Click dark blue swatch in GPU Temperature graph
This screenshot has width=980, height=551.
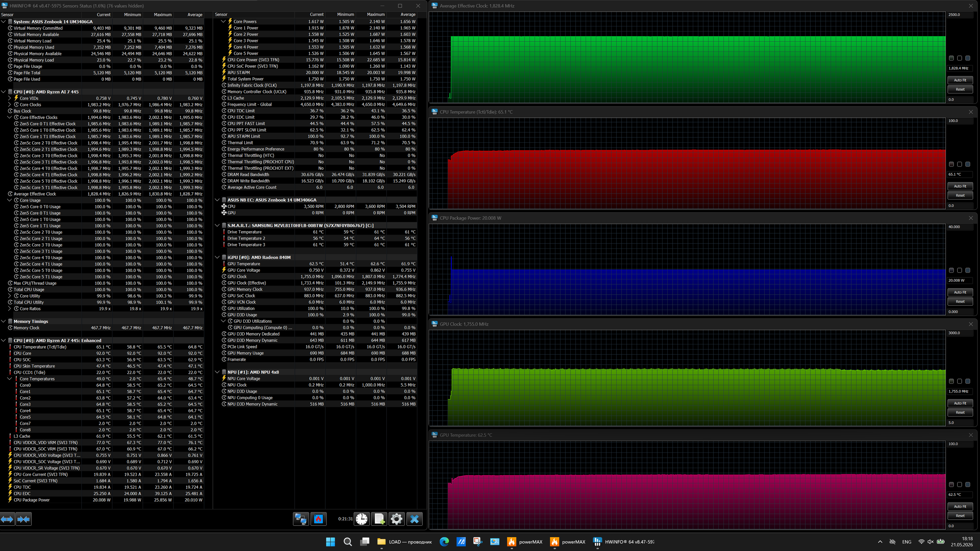click(x=968, y=484)
